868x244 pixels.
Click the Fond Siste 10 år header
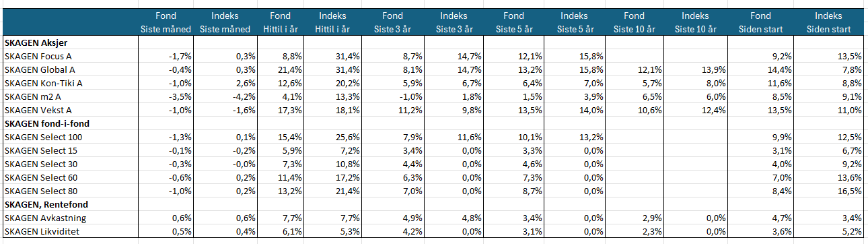(x=634, y=22)
